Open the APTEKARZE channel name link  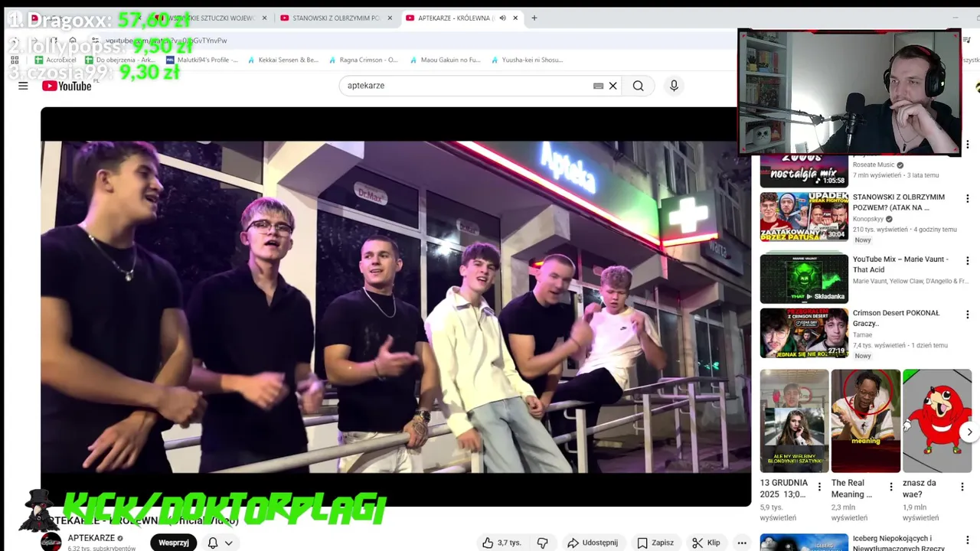point(91,538)
